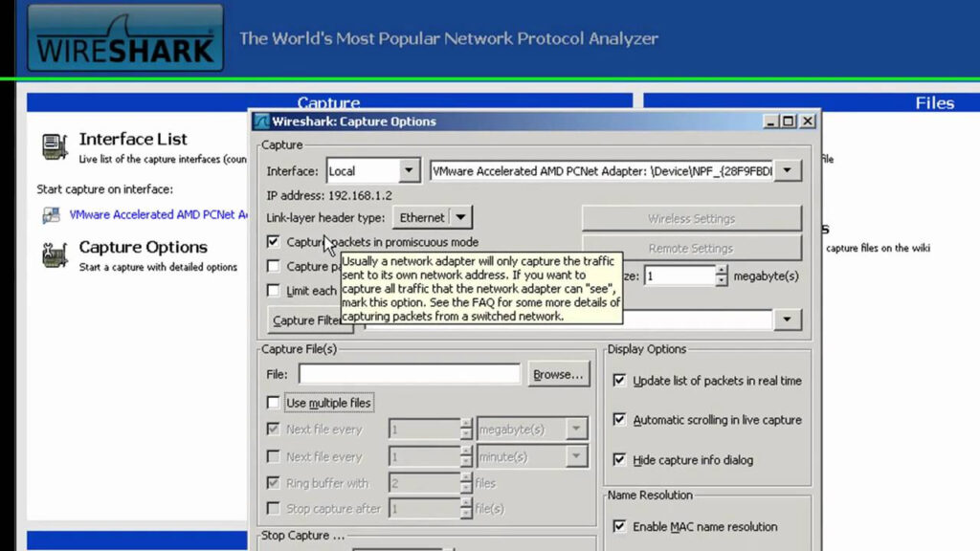Screen dimensions: 980x551
Task: Open the VMware adapter interface dropdown
Action: [788, 170]
